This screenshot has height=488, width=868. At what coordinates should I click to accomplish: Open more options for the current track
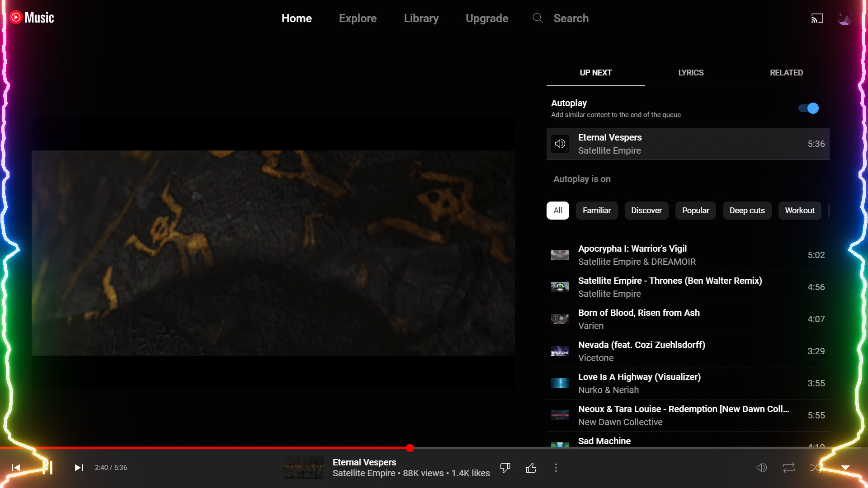[556, 468]
